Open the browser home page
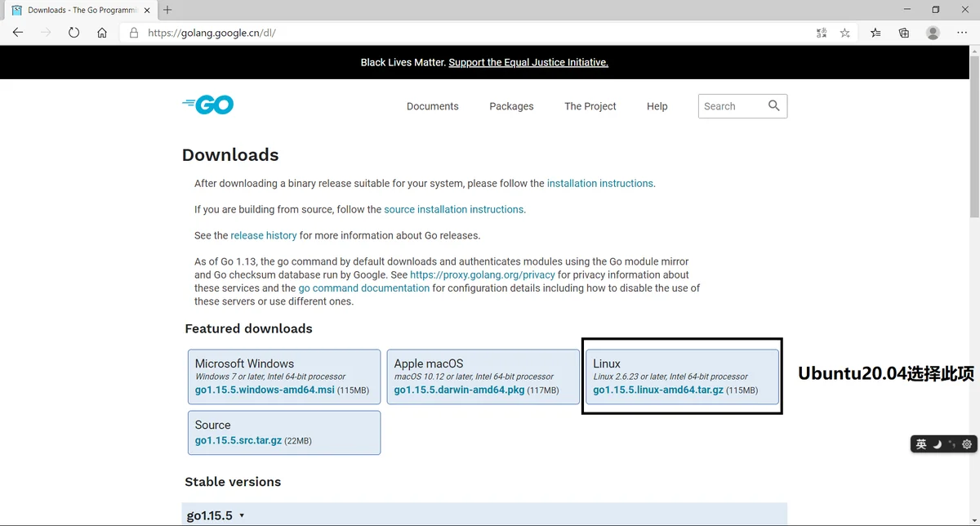The height and width of the screenshot is (526, 980). click(x=102, y=33)
